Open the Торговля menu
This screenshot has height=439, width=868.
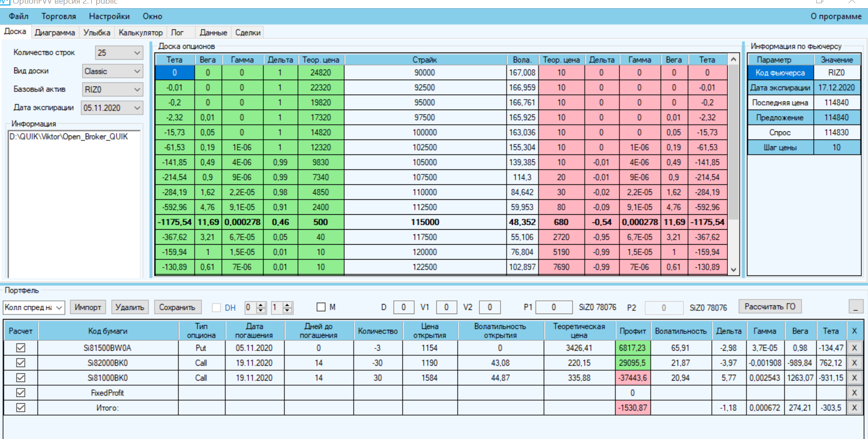pyautogui.click(x=59, y=16)
